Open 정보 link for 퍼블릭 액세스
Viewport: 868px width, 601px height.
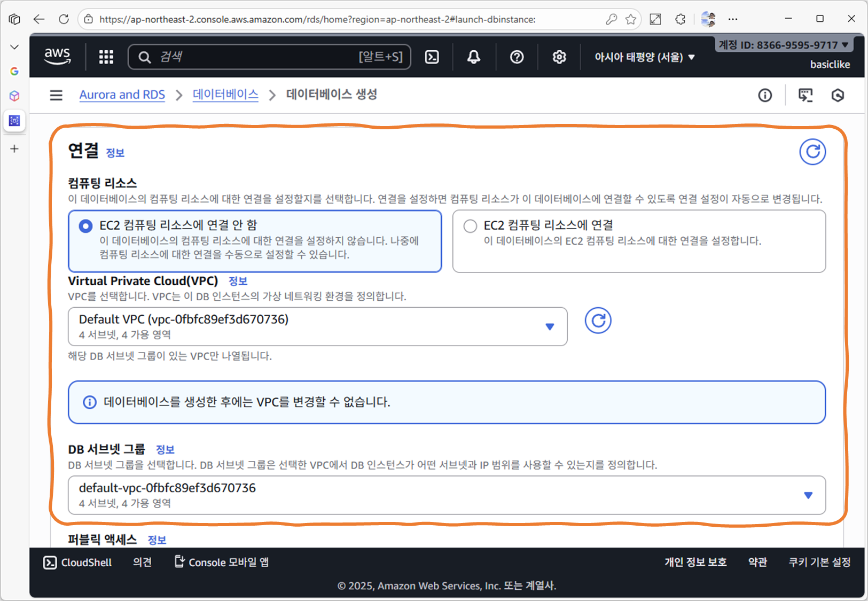tap(157, 540)
